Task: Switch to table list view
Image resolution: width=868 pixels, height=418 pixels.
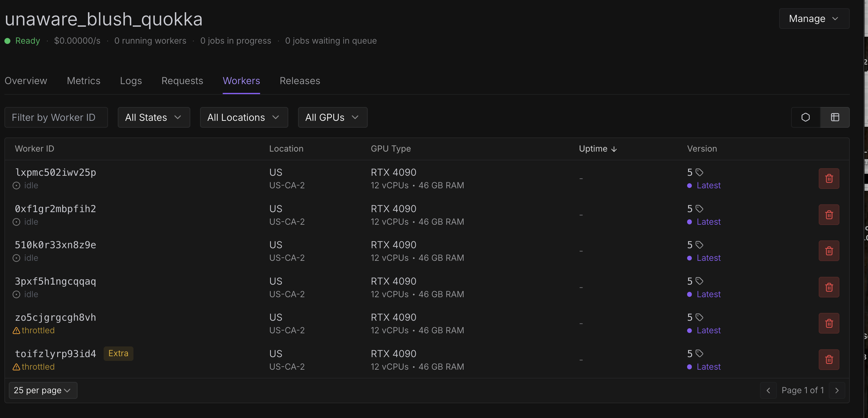Action: click(835, 117)
